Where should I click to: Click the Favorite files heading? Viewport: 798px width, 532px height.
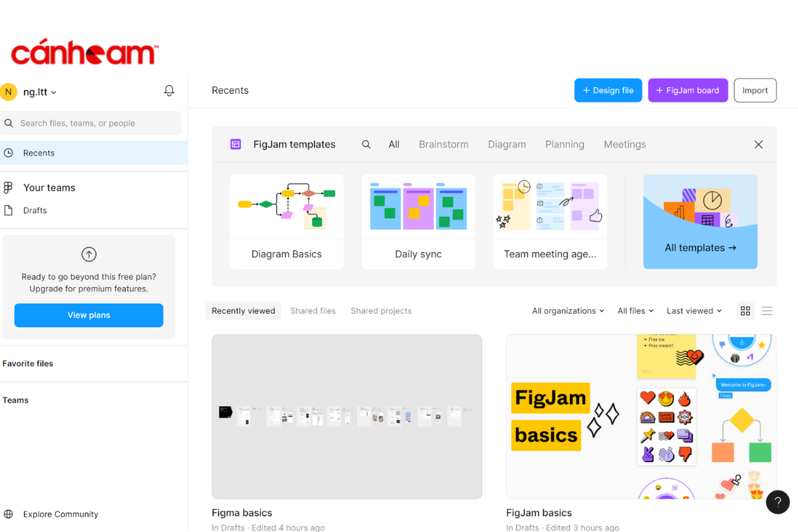[28, 364]
